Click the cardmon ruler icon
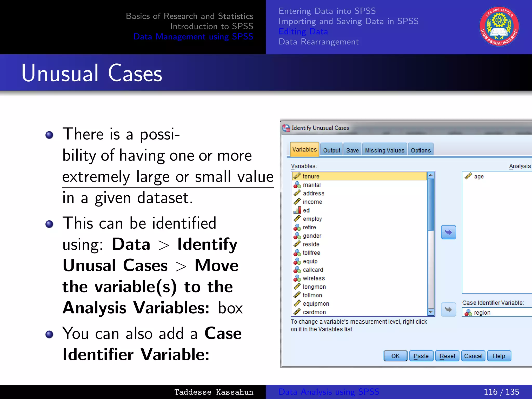The width and height of the screenshot is (532, 399). tap(297, 312)
